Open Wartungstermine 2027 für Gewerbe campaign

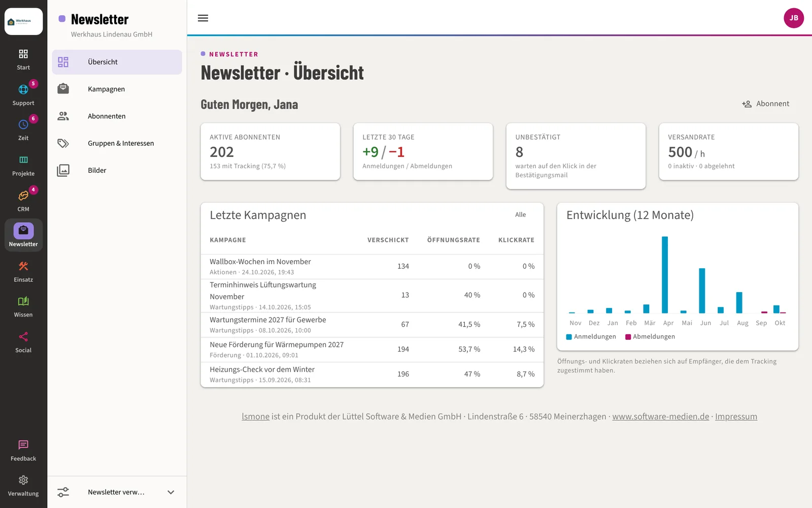372,325
